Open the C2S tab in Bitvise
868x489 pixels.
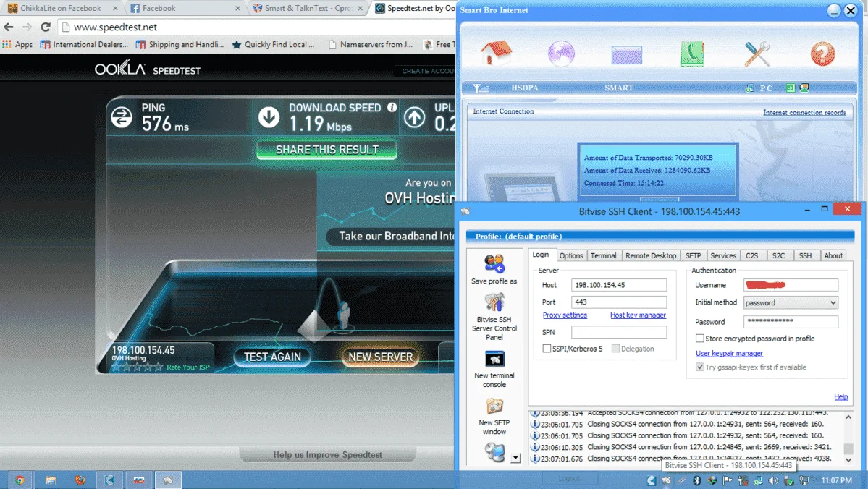click(x=751, y=255)
